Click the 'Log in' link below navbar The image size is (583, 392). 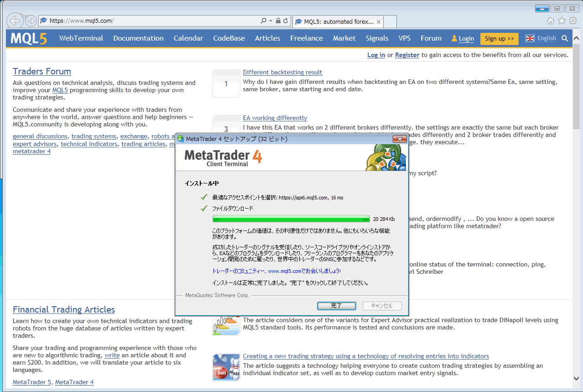click(x=376, y=55)
